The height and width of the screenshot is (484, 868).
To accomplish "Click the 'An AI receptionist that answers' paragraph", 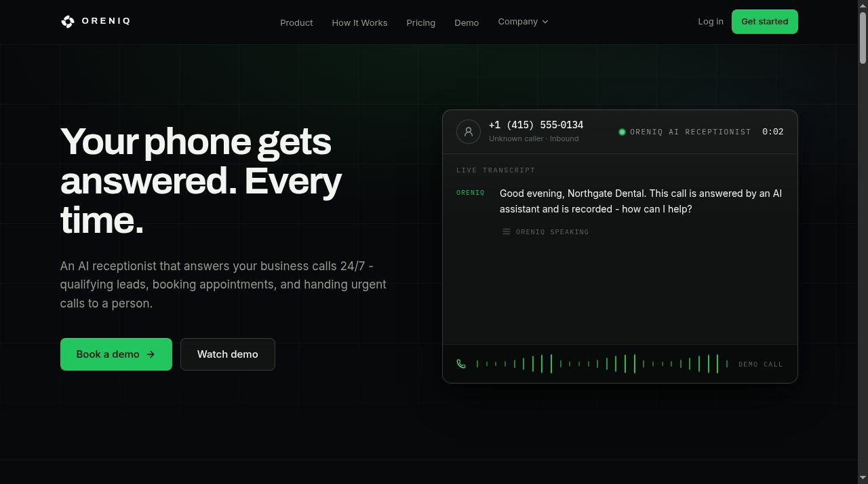I will point(223,284).
